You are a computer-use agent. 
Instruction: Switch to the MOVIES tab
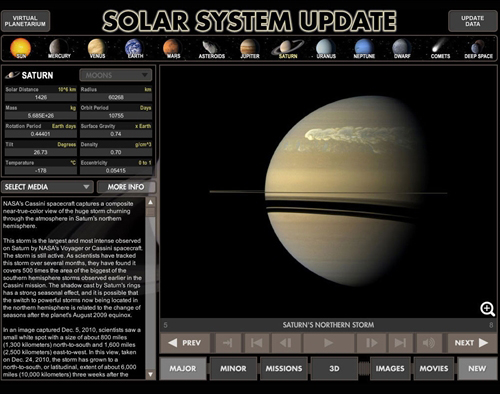[x=434, y=368]
